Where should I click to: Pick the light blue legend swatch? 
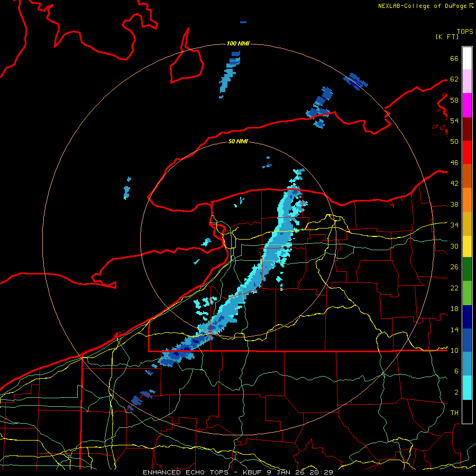(x=467, y=364)
